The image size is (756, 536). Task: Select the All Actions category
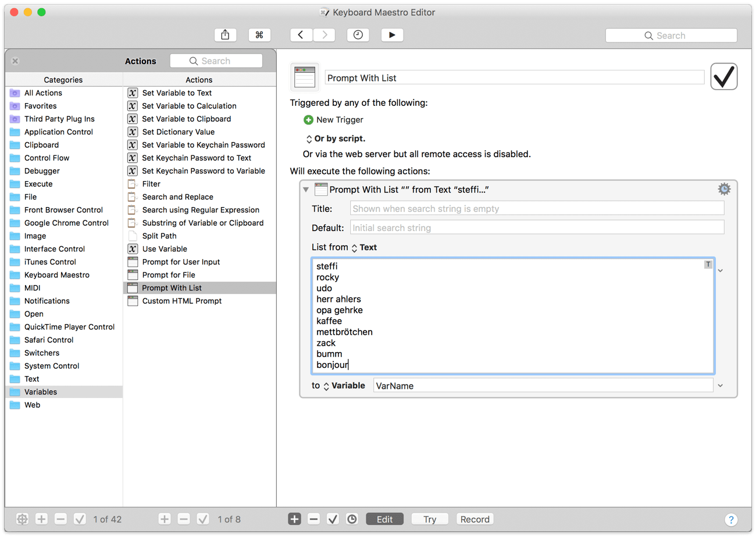(64, 93)
